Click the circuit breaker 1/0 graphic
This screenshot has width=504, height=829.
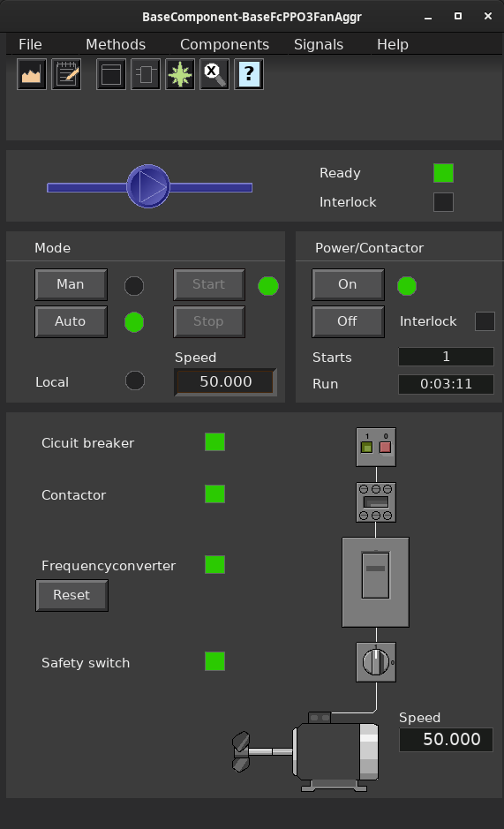376,448
